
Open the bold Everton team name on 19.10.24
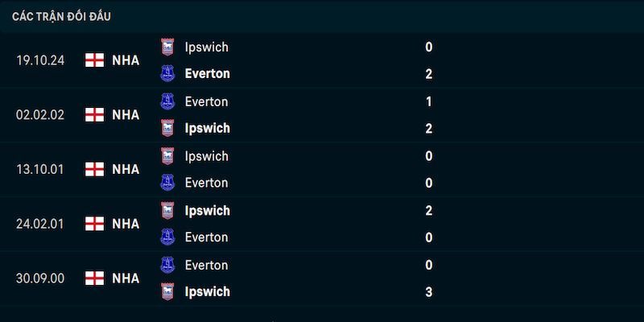pyautogui.click(x=208, y=73)
